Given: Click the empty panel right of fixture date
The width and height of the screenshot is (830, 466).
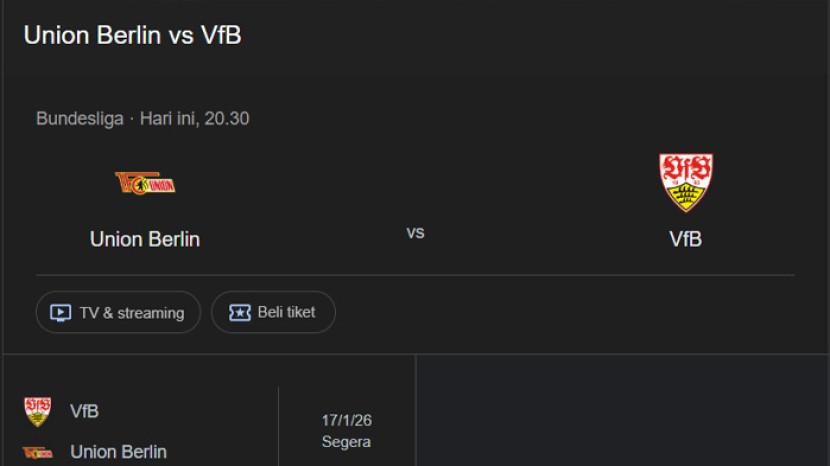Looking at the screenshot, I should click(620, 410).
